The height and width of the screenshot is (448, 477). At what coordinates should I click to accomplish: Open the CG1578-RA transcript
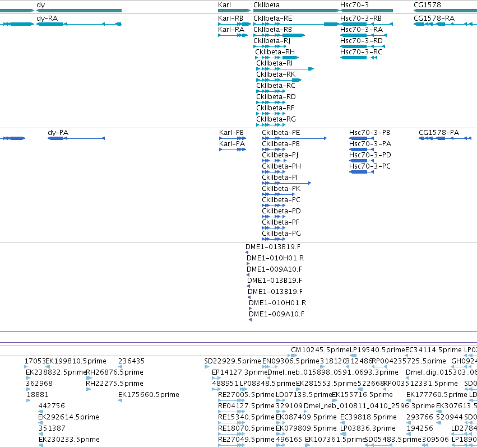pos(434,18)
